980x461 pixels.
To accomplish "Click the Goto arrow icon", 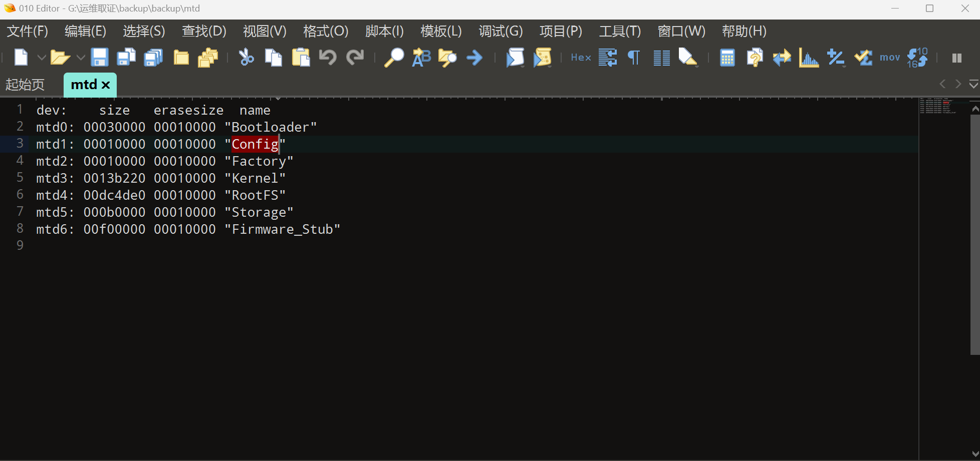I will coord(474,58).
